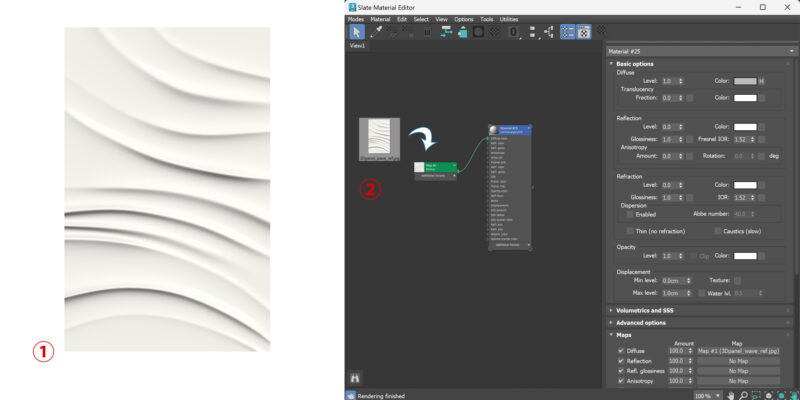Toggle the Water lvl. checkbox

tap(702, 293)
